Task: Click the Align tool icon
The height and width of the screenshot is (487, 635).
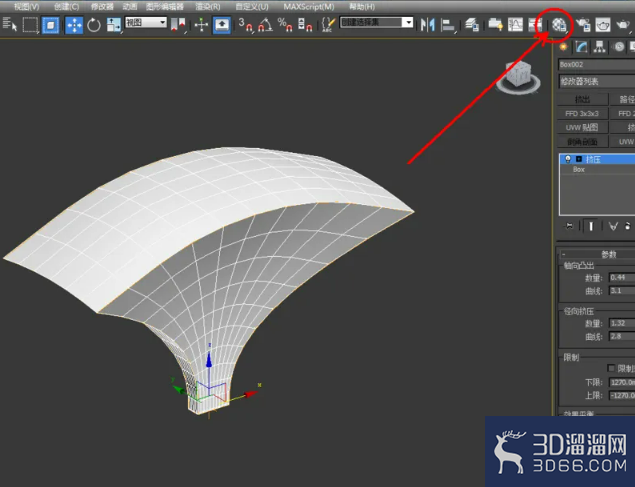Action: (448, 25)
